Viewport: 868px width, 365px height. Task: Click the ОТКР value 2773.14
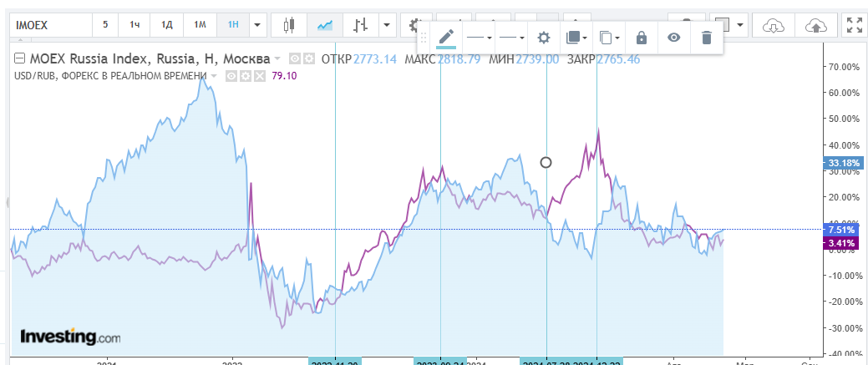point(375,58)
